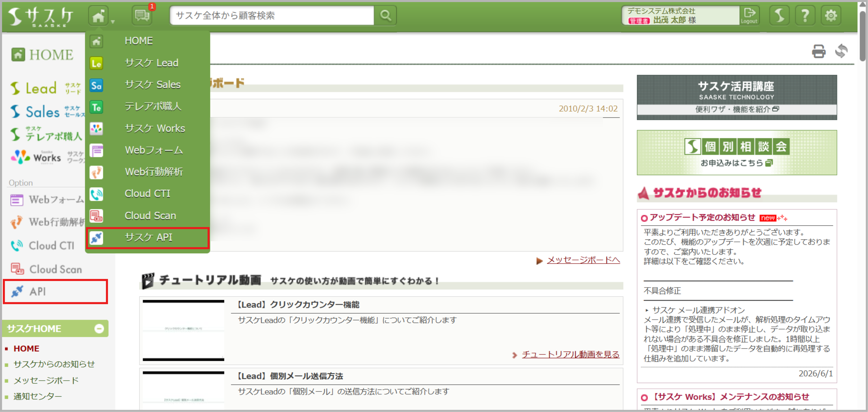Click the Works colorful icon in dropdown
This screenshot has height=412, width=868.
(x=96, y=129)
